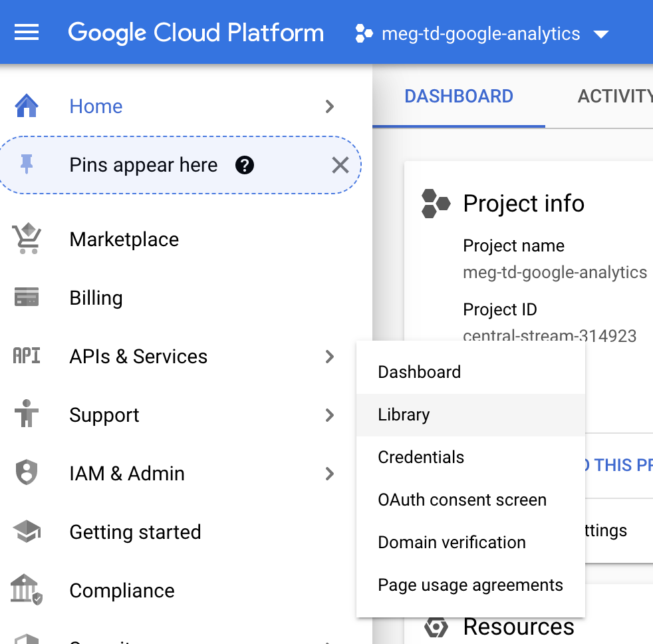The height and width of the screenshot is (644, 653).
Task: Open the meg-td-google-analytics project selector dropdown
Action: coord(482,33)
